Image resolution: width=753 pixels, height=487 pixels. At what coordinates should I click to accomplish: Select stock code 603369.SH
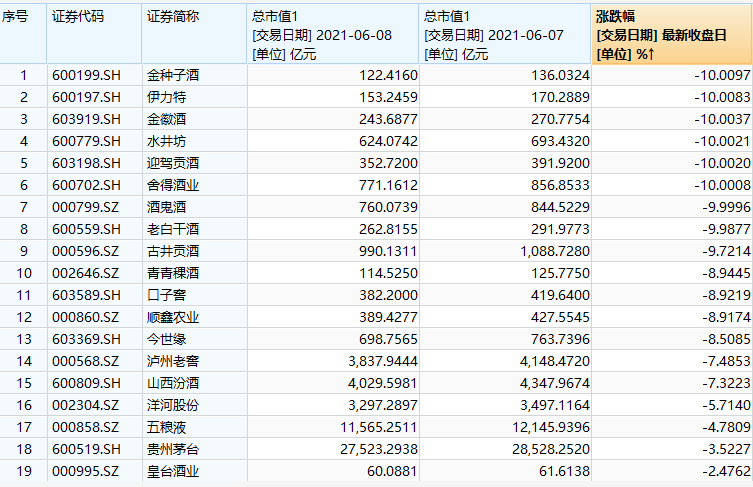(x=86, y=339)
